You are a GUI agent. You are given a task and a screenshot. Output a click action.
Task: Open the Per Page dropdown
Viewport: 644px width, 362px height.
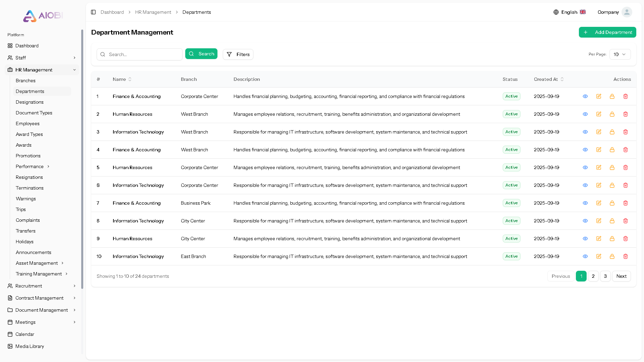(620, 54)
